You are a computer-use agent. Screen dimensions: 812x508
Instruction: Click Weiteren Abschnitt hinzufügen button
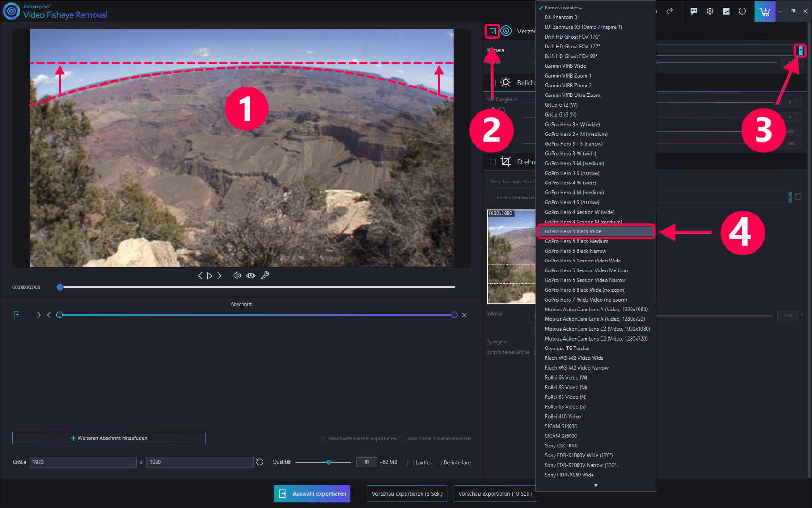(109, 438)
